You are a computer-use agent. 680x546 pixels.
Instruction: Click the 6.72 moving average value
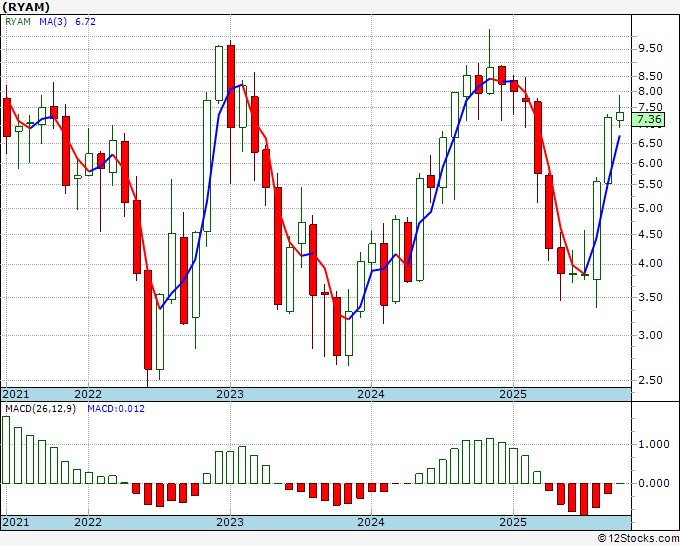(85, 22)
